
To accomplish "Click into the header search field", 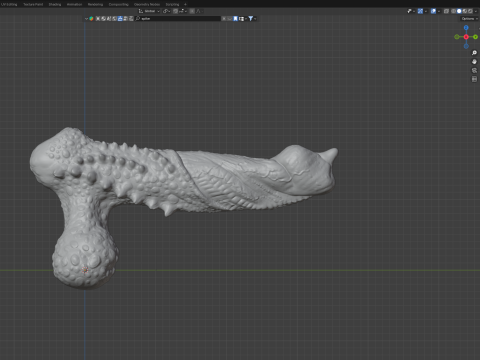I will (x=178, y=19).
